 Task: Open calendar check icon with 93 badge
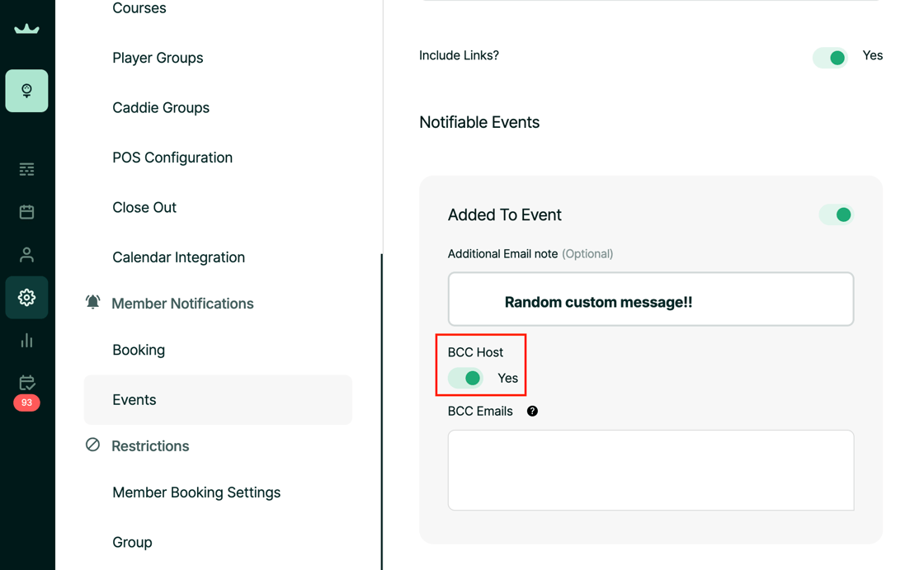click(x=26, y=384)
